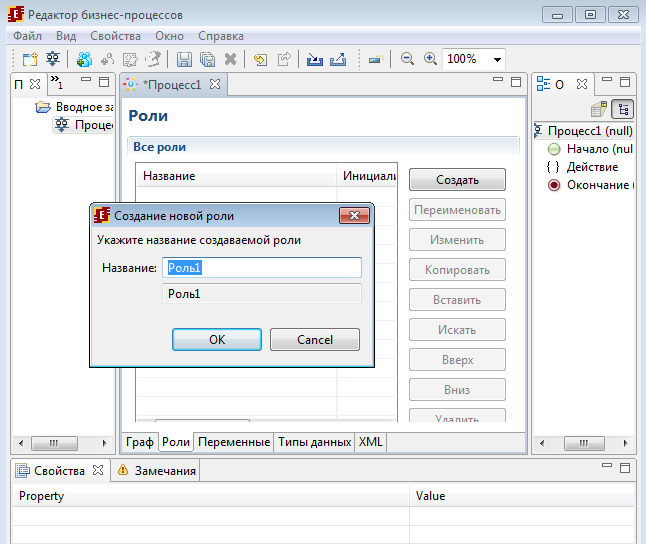Click the Save All icon
This screenshot has height=544, width=646.
pyautogui.click(x=207, y=59)
